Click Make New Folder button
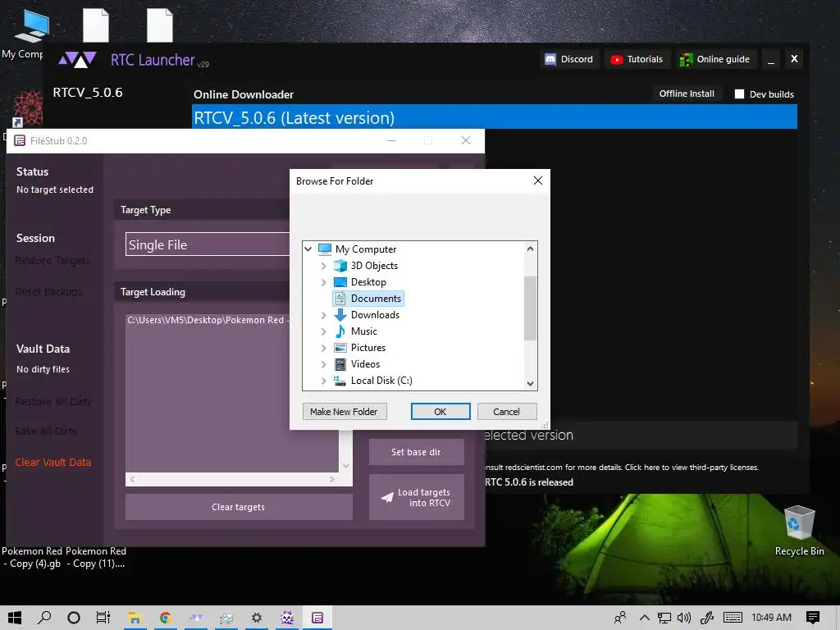This screenshot has height=630, width=840. point(345,412)
